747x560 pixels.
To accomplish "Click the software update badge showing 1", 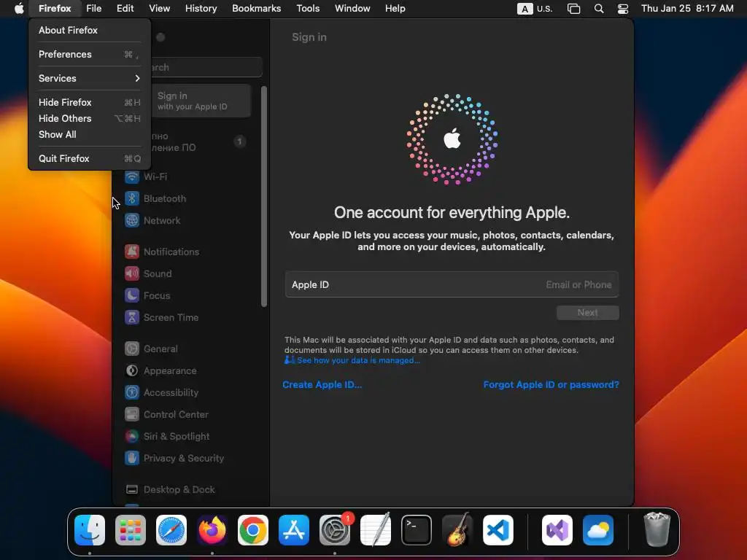I will [239, 141].
